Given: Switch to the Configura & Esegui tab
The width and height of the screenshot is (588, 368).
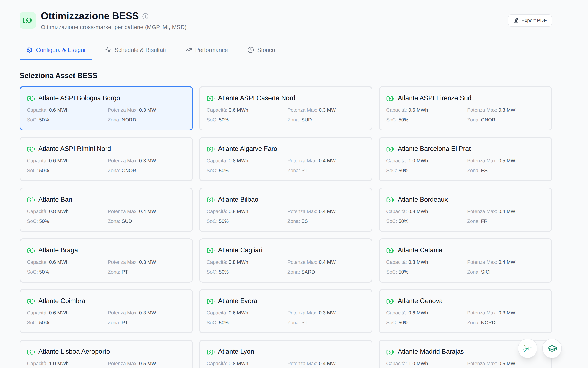Looking at the screenshot, I should tap(56, 50).
